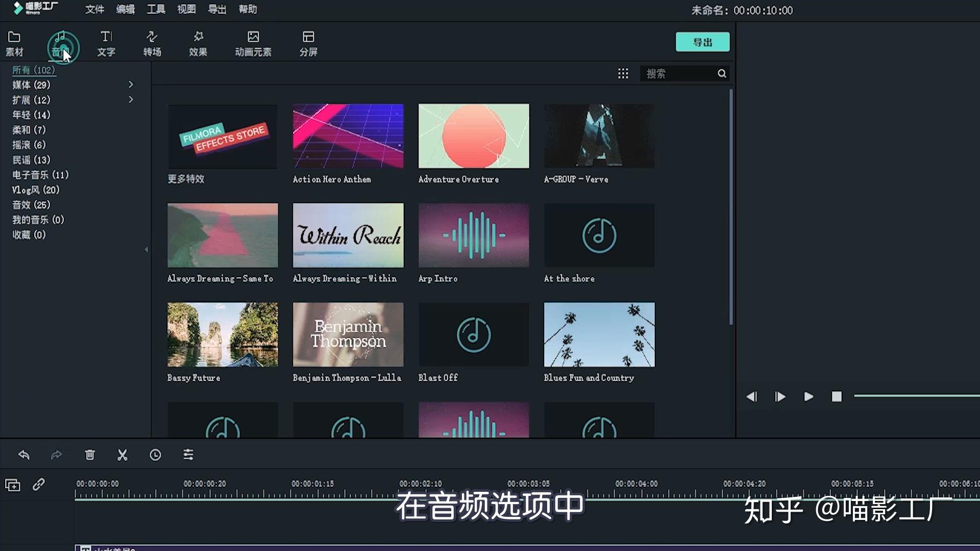Open the 转场 transitions panel
Viewport: 980px width, 551px height.
[152, 43]
